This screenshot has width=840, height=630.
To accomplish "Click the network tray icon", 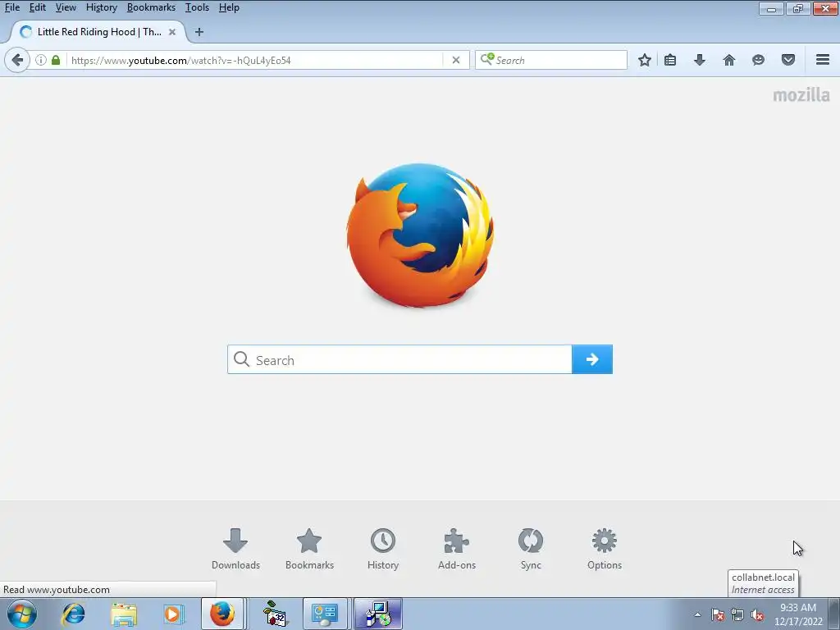I will 737,614.
